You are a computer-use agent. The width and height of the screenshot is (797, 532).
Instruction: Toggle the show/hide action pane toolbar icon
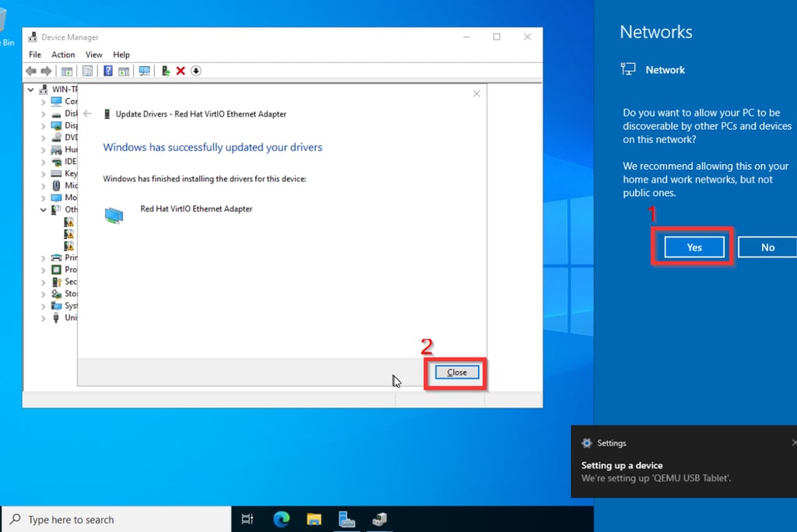[124, 71]
